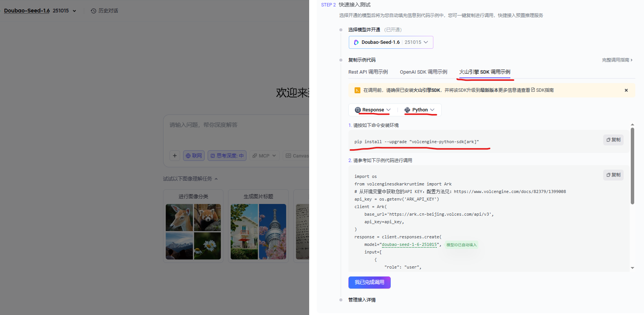The image size is (644, 315).
Task: Close the SDK upgrade notice banner
Action: point(626,90)
